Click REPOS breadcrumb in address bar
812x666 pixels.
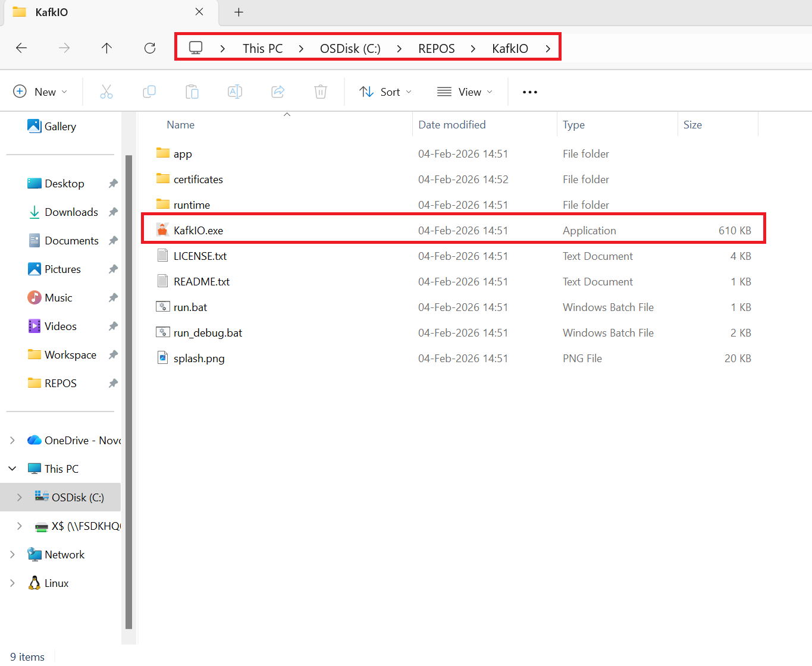437,48
